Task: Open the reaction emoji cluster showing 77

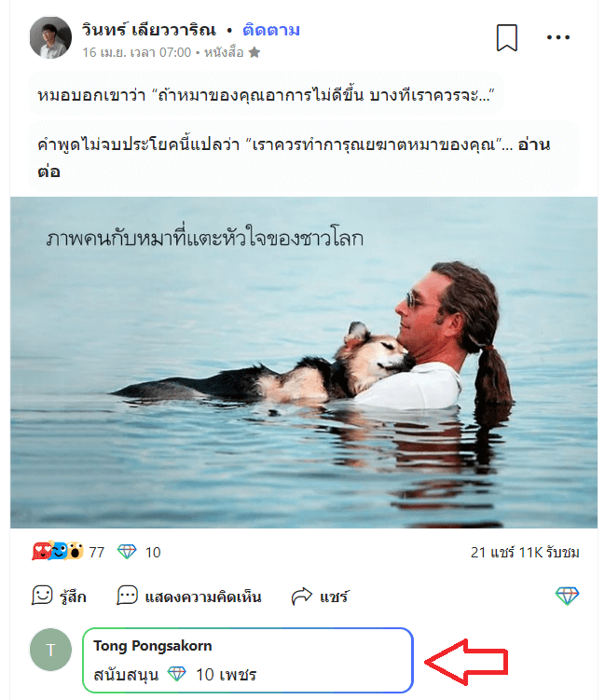Action: 58,552
